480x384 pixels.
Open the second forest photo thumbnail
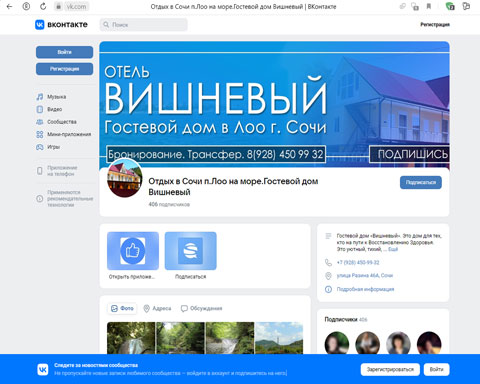(180, 338)
